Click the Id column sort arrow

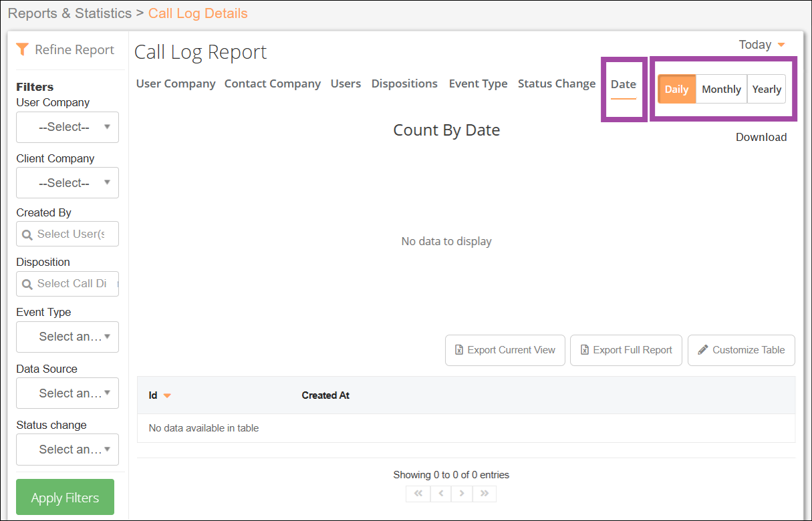coord(167,396)
